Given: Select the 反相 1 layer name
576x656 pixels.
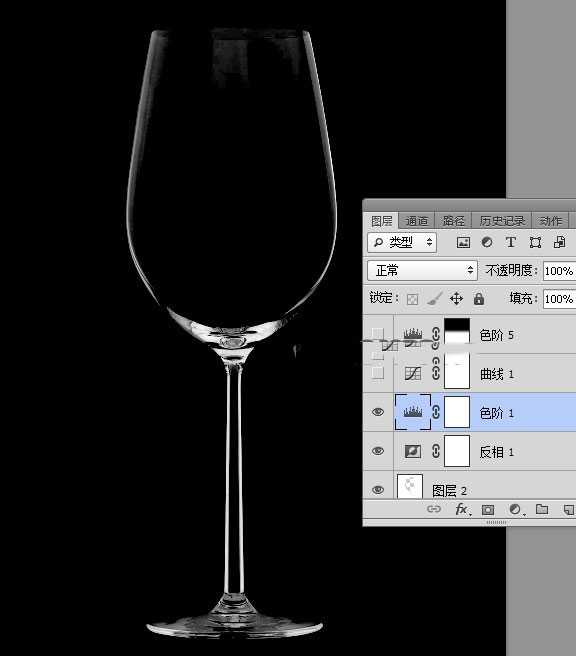Looking at the screenshot, I should click(497, 452).
